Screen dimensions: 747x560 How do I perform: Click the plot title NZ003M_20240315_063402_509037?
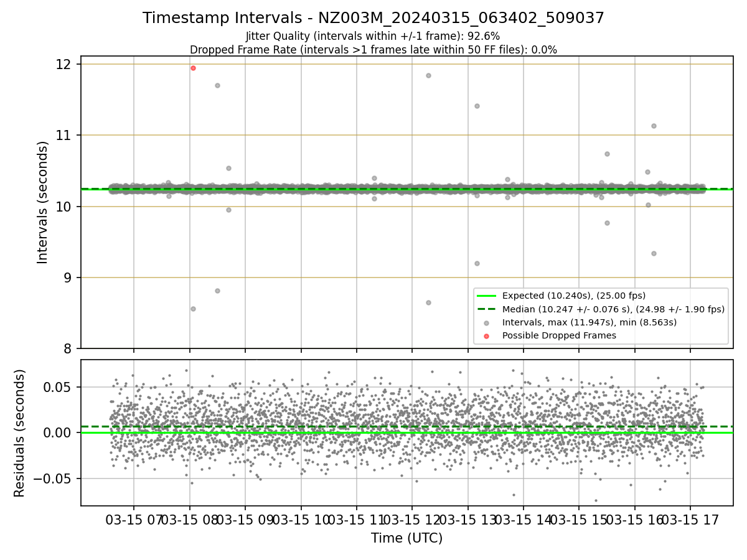[374, 18]
